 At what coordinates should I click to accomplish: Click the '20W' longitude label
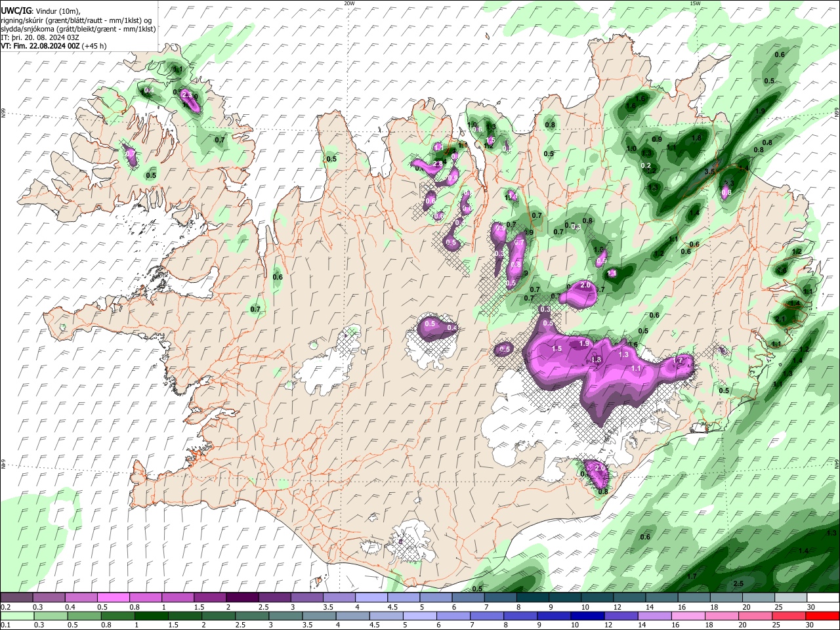[349, 3]
